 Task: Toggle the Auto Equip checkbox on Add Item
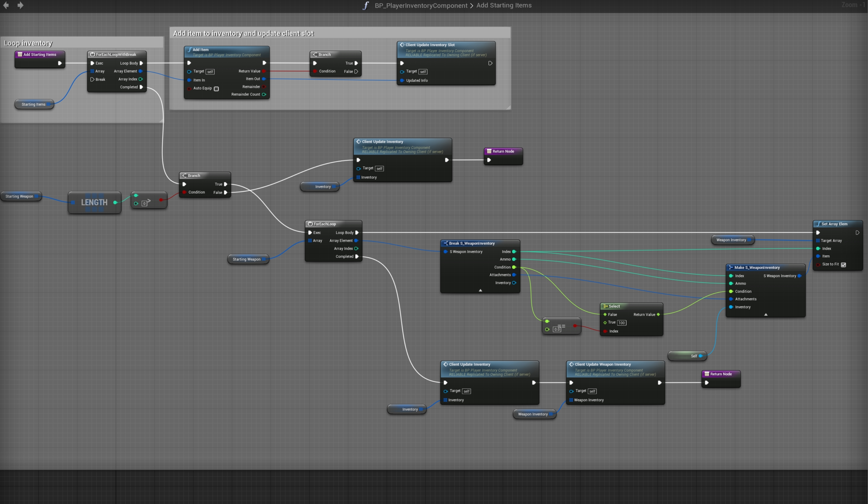216,89
